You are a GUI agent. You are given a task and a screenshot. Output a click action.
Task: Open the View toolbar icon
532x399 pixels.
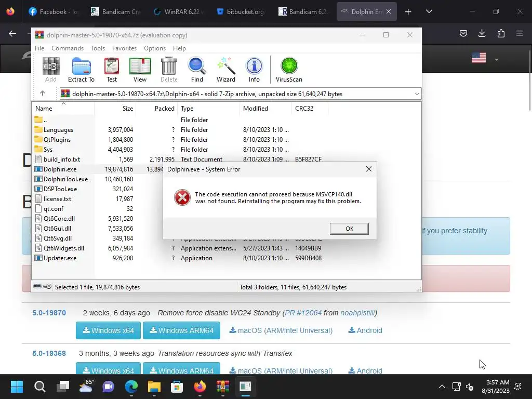click(140, 70)
